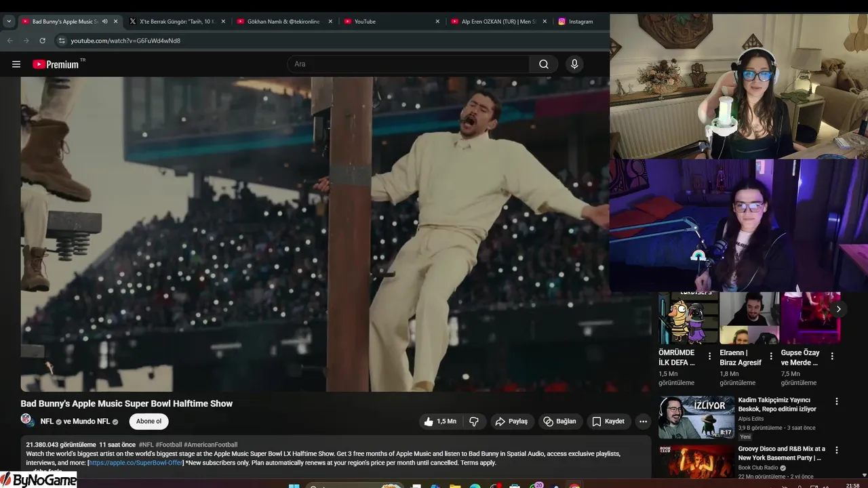Open the NFL channel name link
Viewport: 868px width, 488px height.
tap(47, 422)
